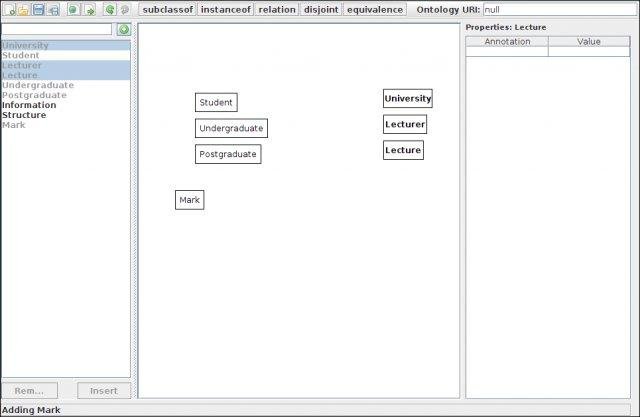Select Postgraduate in the concept list
640x417 pixels.
(66, 95)
